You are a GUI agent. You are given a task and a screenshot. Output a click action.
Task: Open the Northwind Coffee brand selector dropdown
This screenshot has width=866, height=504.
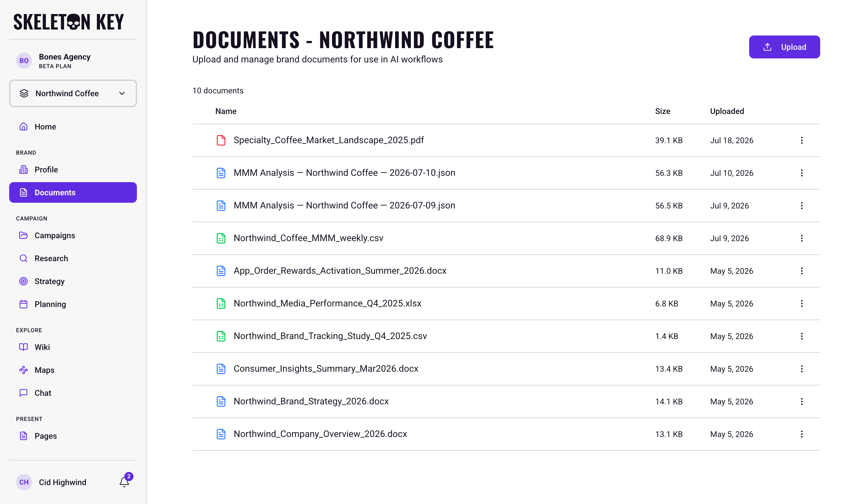click(73, 93)
